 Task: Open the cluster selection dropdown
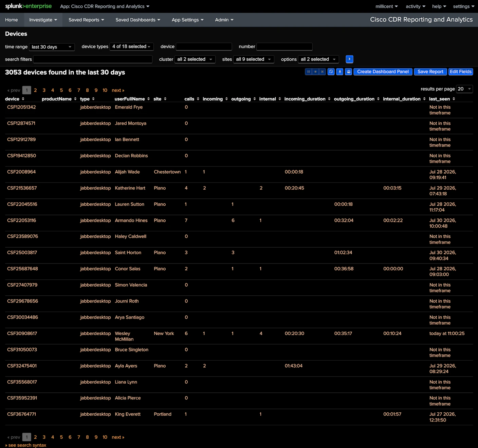pyautogui.click(x=195, y=59)
